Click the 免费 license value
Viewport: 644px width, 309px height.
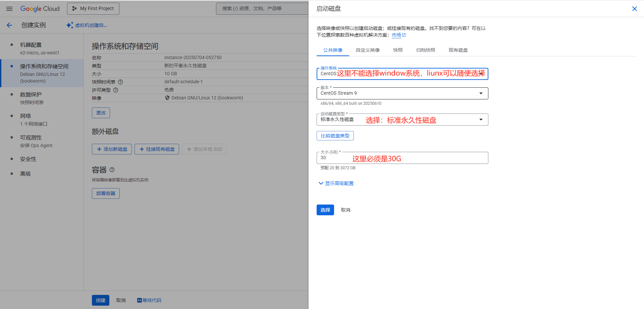pyautogui.click(x=169, y=90)
